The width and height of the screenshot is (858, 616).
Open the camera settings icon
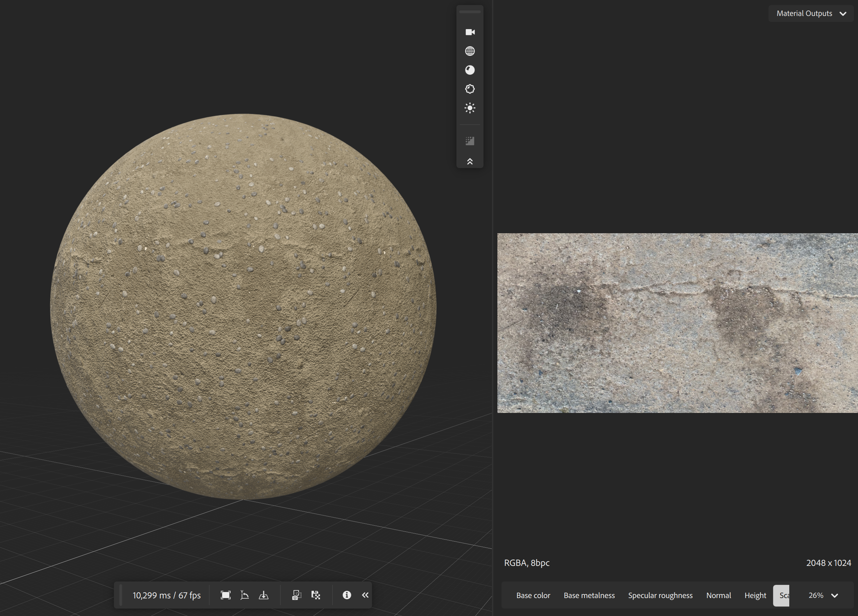(470, 32)
